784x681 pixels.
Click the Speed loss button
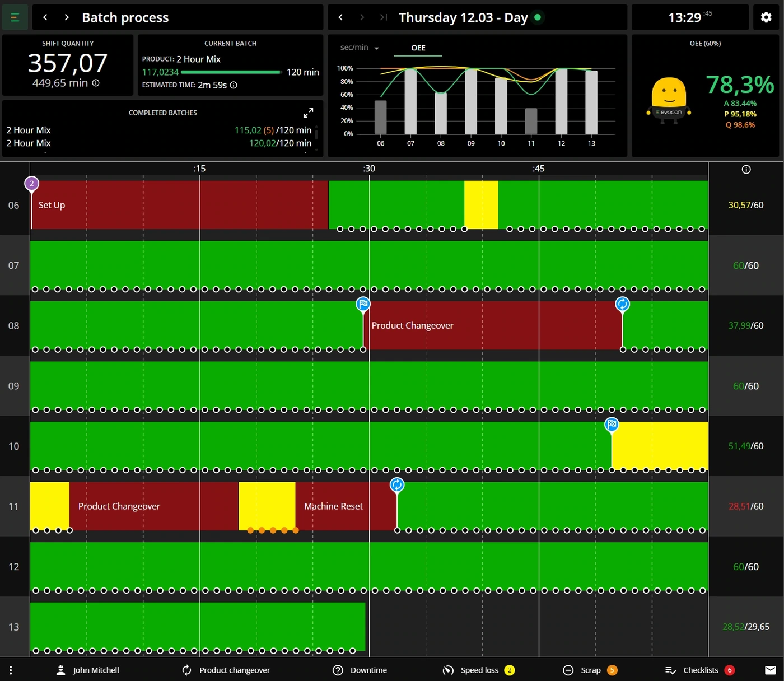coord(479,670)
